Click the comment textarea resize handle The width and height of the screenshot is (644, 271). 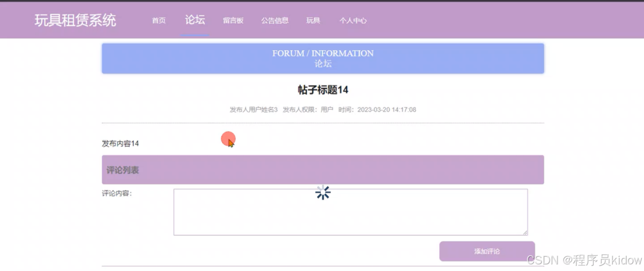tap(525, 232)
